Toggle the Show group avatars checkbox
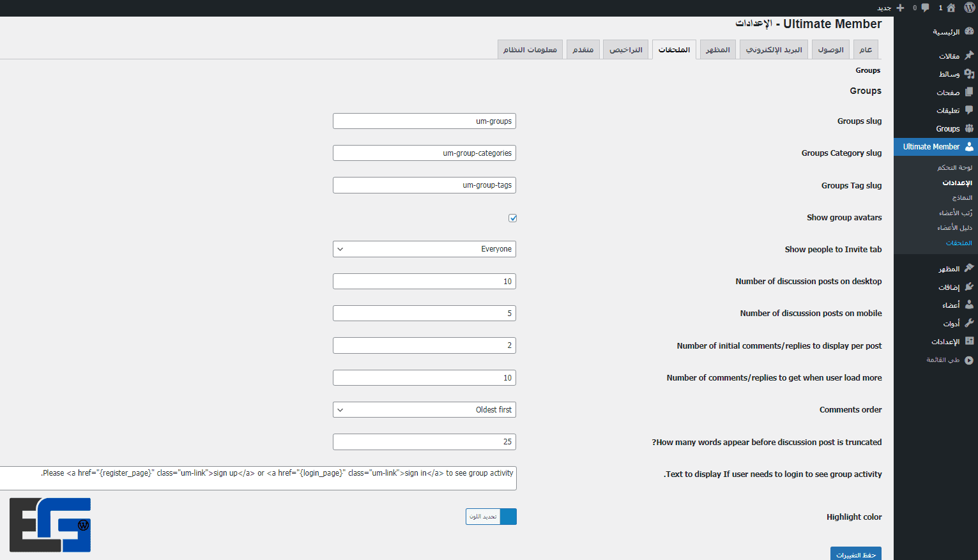978x560 pixels. (512, 218)
